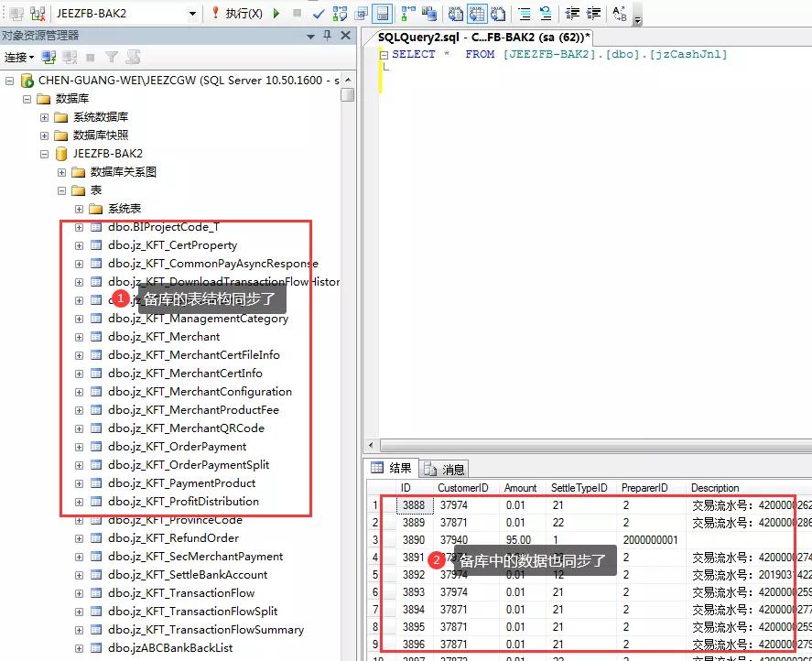Image resolution: width=812 pixels, height=661 pixels.
Task: Select the dbo.jz_KFT_TransactionFlow table
Action: 181,593
